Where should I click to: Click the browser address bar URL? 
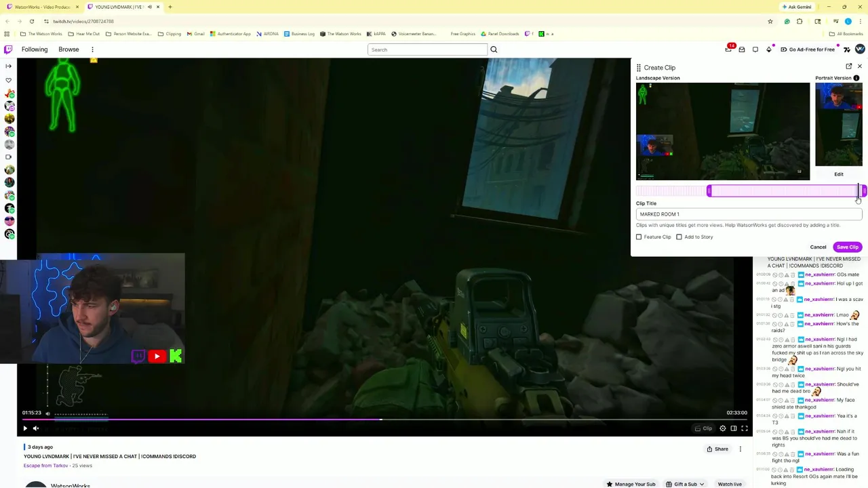[83, 21]
